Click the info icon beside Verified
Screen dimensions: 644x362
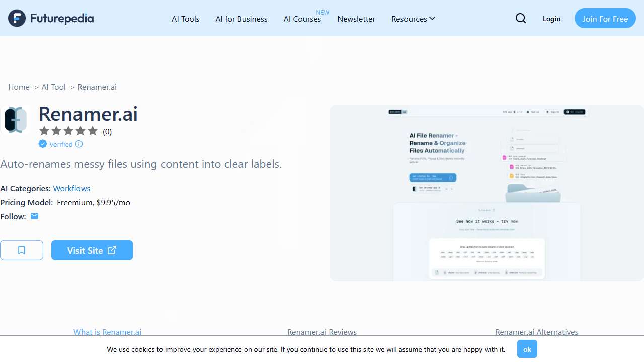pyautogui.click(x=79, y=144)
